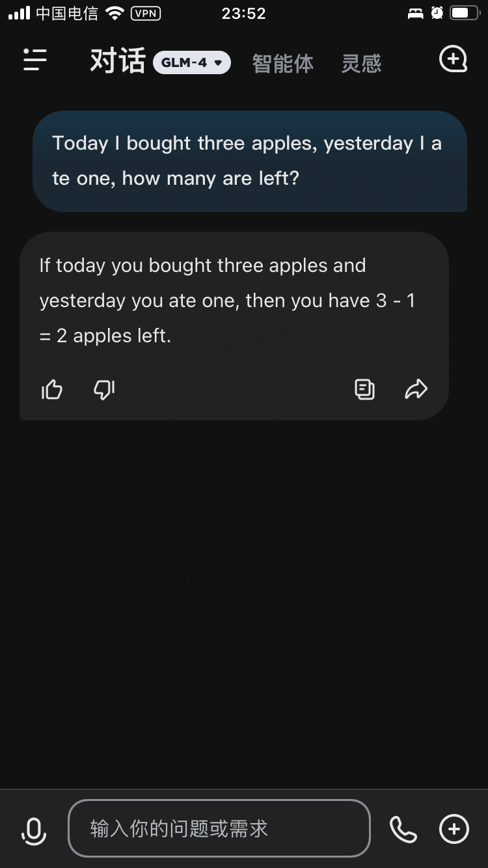The image size is (488, 868).
Task: Tap the 23:52 clock in status bar
Action: [x=244, y=14]
